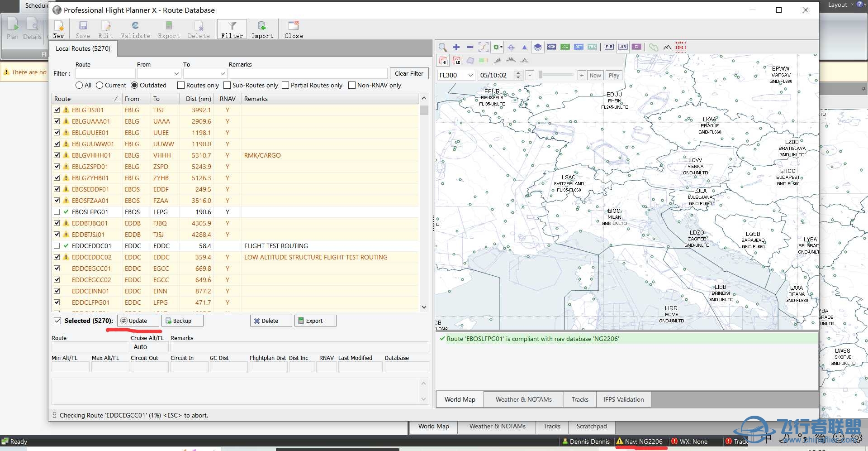Screen dimensions: 868x451
Task: Click the Local Routes (5270) tab
Action: (x=83, y=48)
